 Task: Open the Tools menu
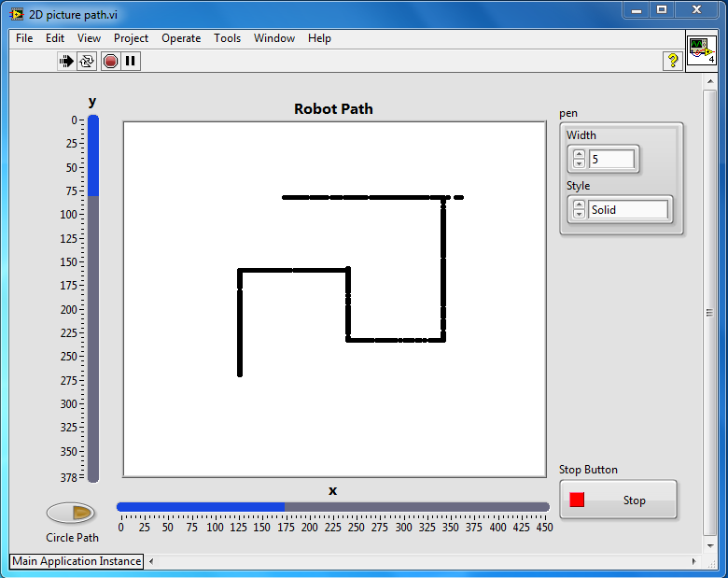(x=227, y=38)
